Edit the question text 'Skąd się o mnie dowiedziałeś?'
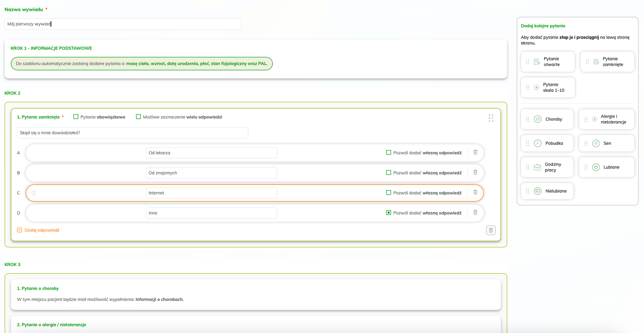 [x=133, y=133]
